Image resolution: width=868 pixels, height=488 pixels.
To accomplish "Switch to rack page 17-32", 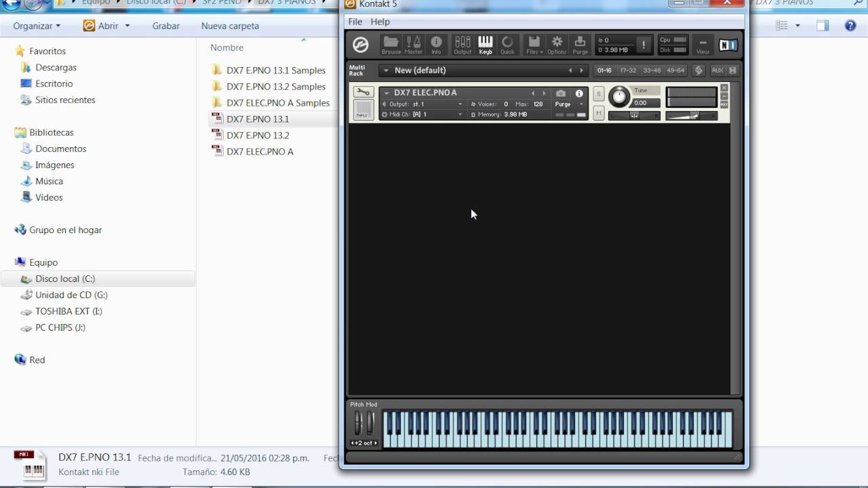I will [629, 70].
